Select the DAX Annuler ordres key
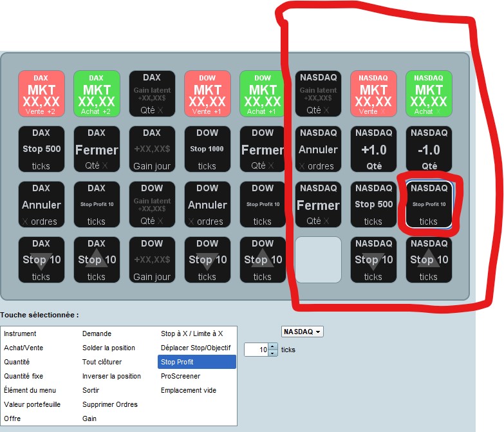504x432 pixels. click(x=41, y=205)
